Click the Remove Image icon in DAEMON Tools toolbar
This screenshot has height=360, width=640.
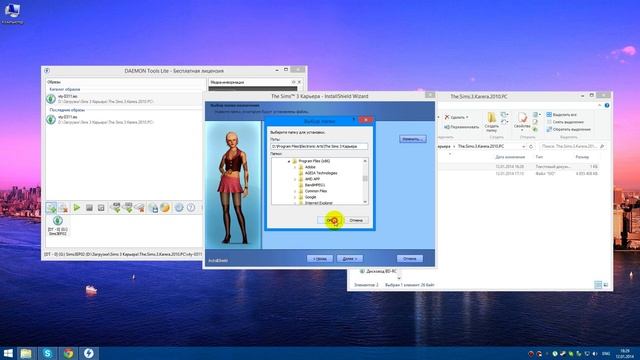coord(64,208)
